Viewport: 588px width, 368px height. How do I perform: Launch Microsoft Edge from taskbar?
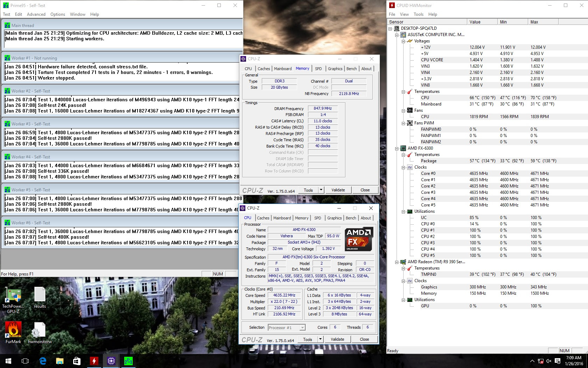pos(43,361)
